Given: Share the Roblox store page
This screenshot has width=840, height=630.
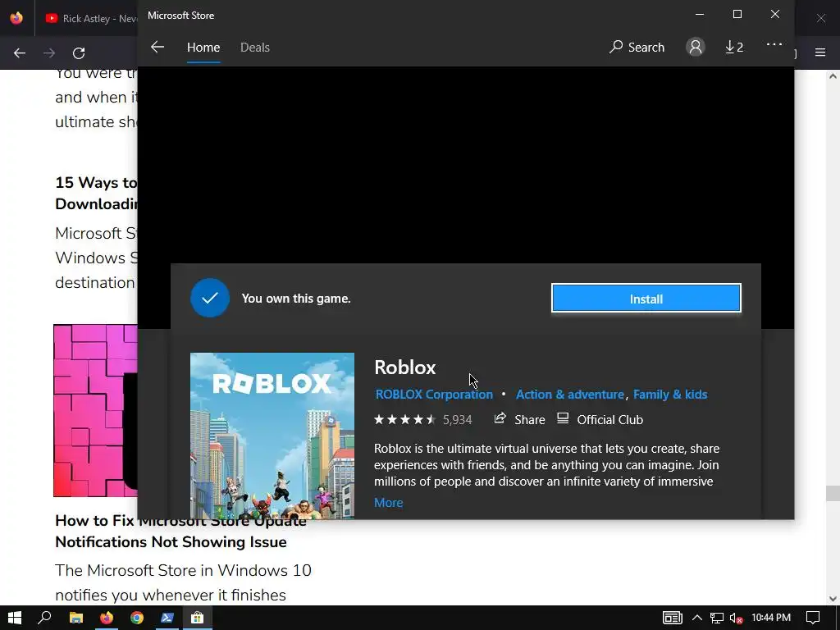Looking at the screenshot, I should tap(519, 419).
